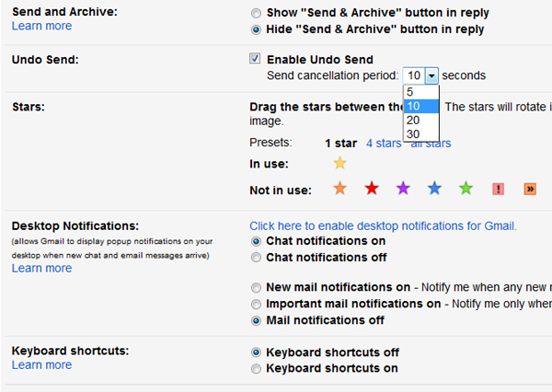The height and width of the screenshot is (392, 552).
Task: Select Keyboard shortcuts on radio button
Action: tap(256, 369)
